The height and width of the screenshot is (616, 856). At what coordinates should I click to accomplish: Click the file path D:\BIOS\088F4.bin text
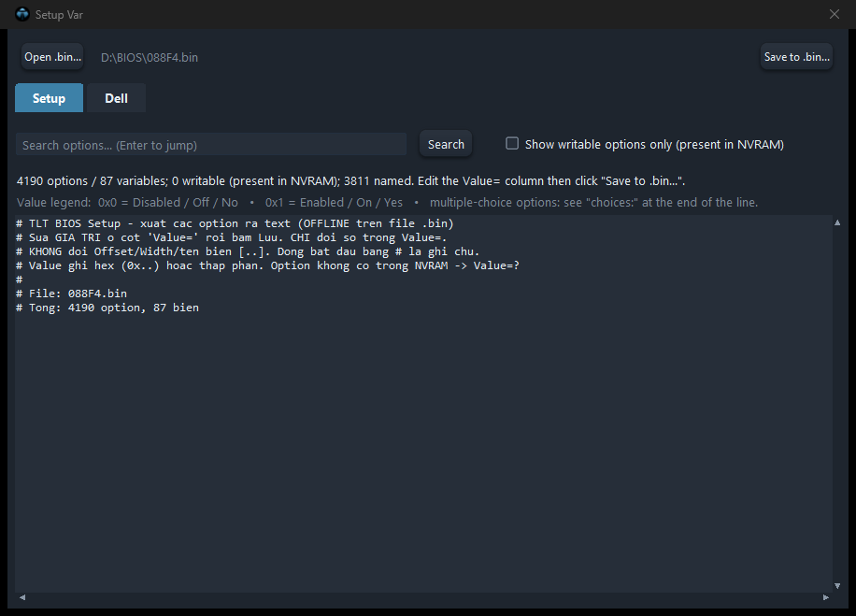click(x=150, y=57)
